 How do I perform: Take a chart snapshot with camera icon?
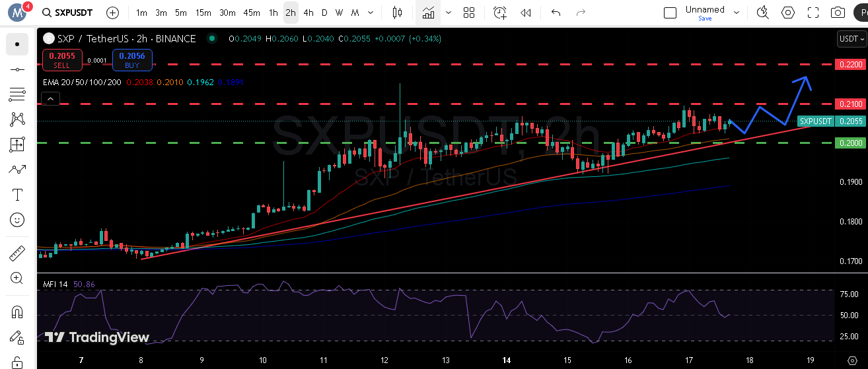pyautogui.click(x=838, y=13)
